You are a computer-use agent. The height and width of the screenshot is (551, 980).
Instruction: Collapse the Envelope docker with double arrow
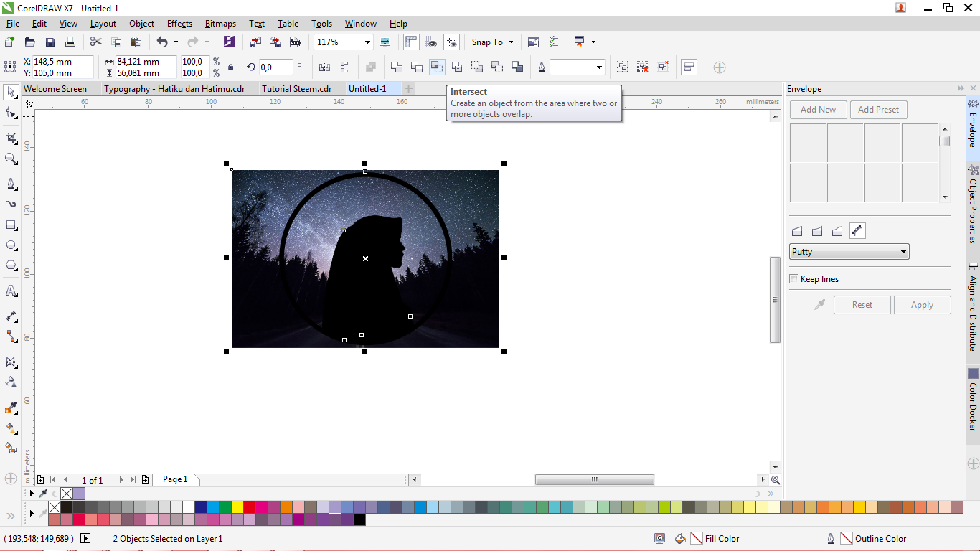click(961, 88)
